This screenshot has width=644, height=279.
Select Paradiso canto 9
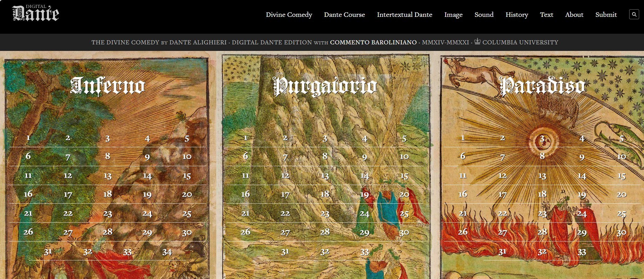(582, 157)
